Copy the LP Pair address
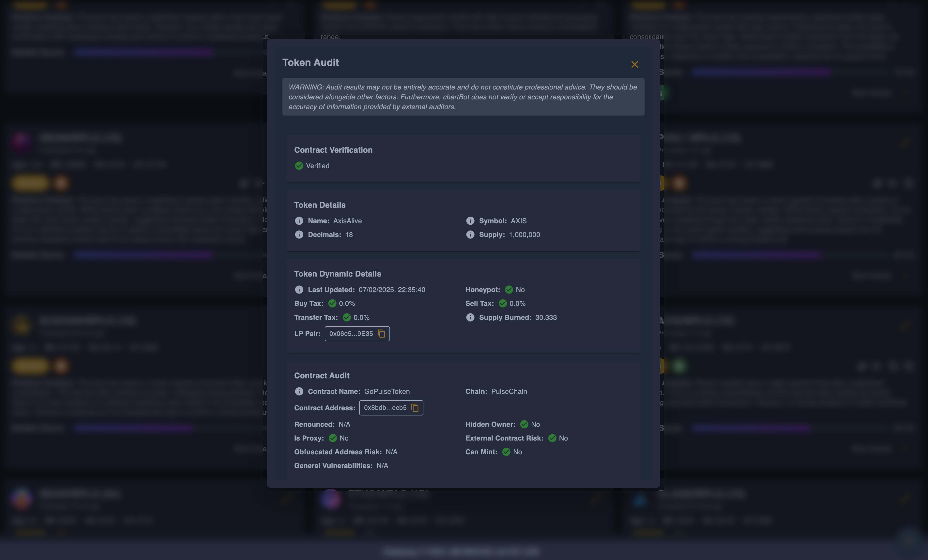The height and width of the screenshot is (560, 928). pyautogui.click(x=382, y=333)
